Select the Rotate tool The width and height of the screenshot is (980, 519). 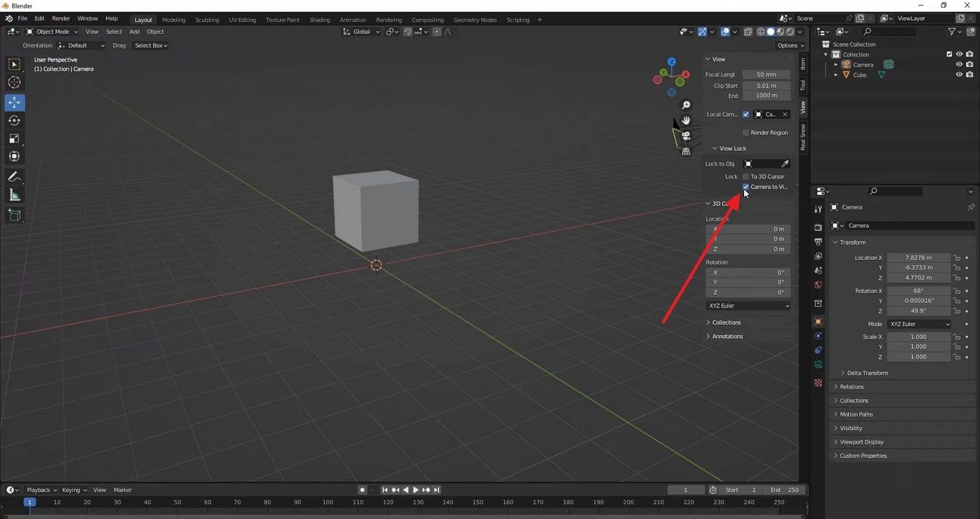[14, 120]
